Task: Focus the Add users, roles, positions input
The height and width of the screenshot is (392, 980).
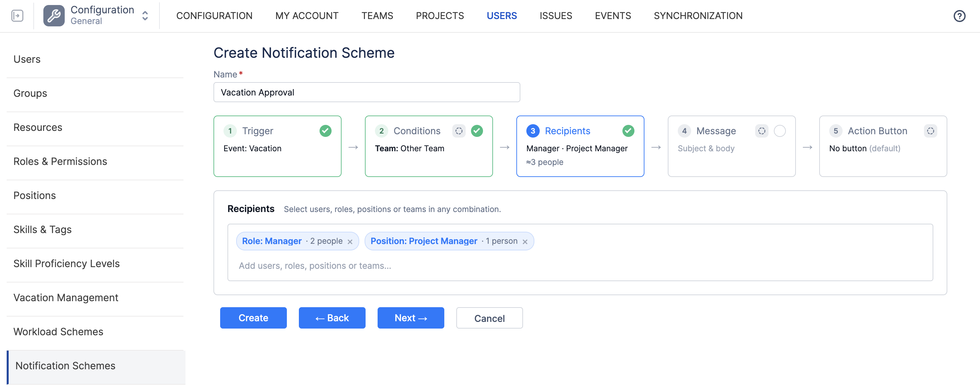Action: [x=580, y=266]
